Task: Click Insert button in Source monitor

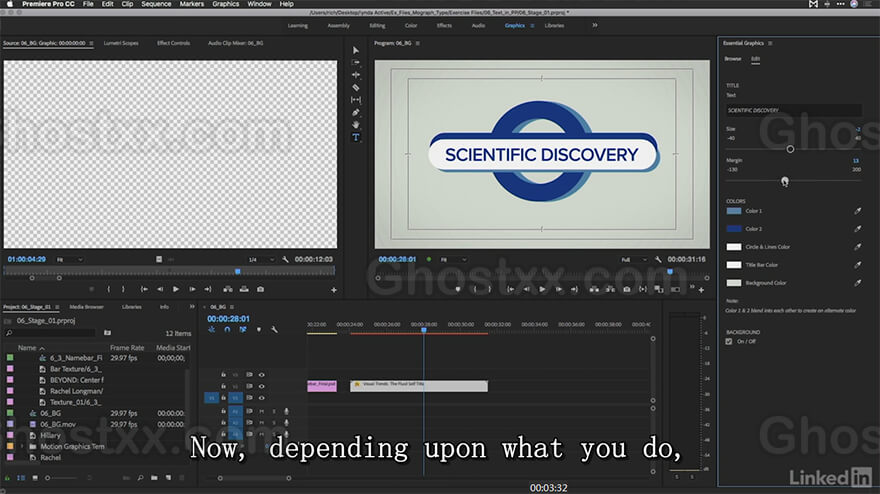Action: [x=228, y=289]
